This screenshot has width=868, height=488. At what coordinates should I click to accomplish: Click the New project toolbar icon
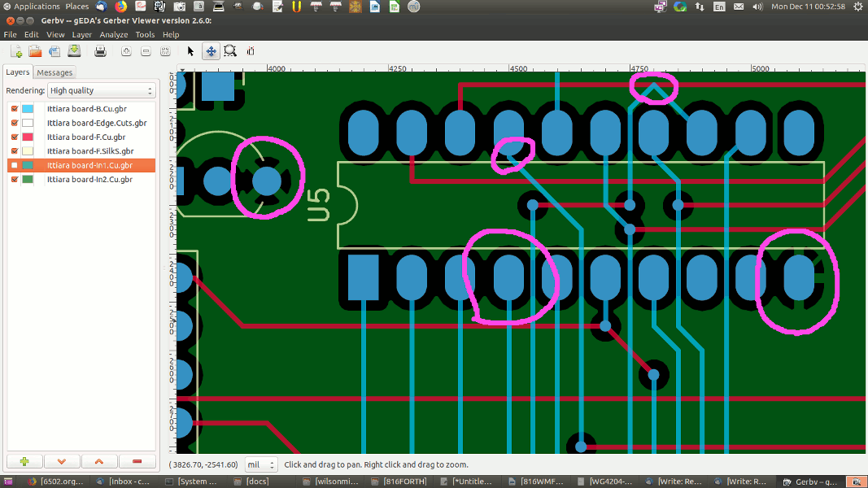[16, 51]
